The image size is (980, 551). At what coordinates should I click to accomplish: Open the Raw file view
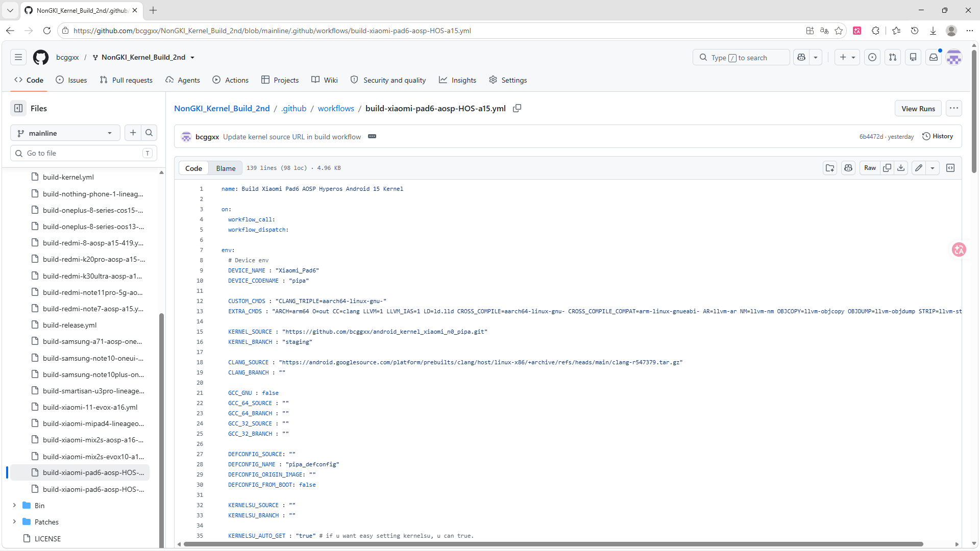point(870,168)
